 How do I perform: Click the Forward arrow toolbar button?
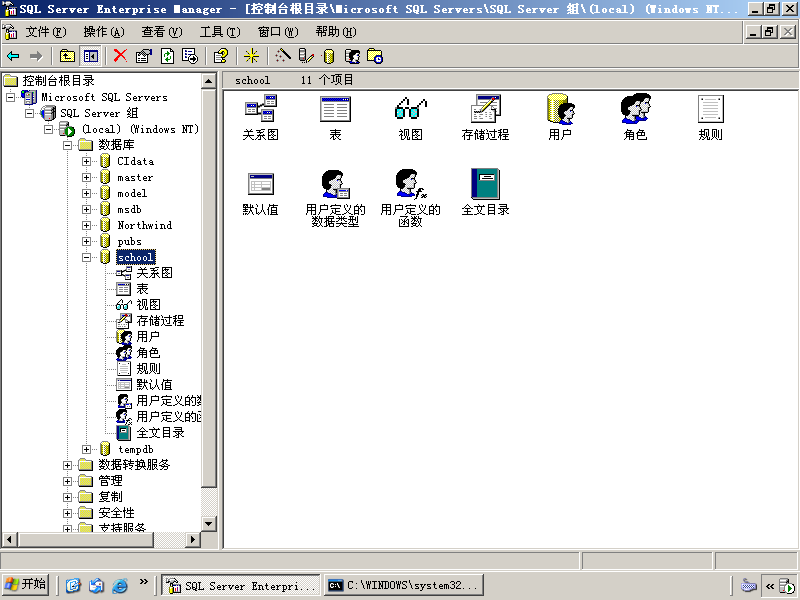click(36, 56)
